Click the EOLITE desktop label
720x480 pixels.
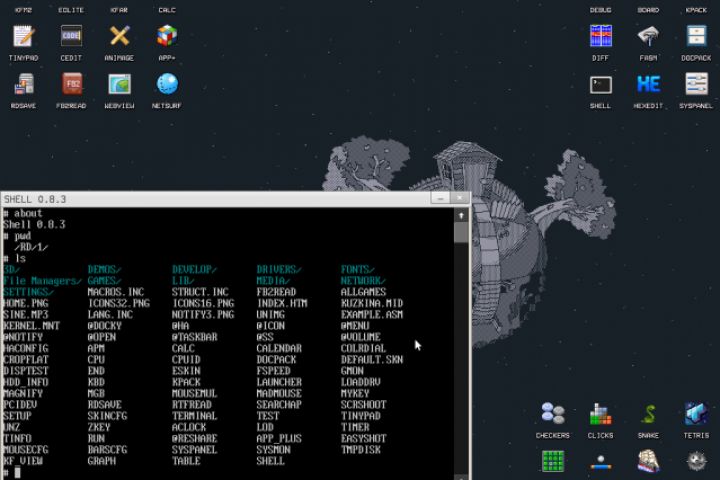[x=71, y=10]
